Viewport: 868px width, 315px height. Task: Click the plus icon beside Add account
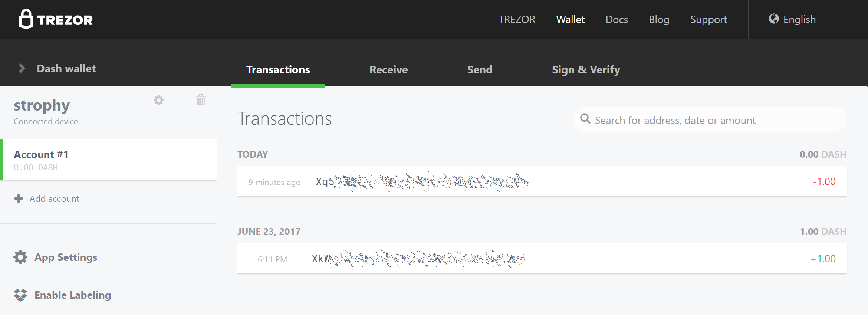[19, 199]
